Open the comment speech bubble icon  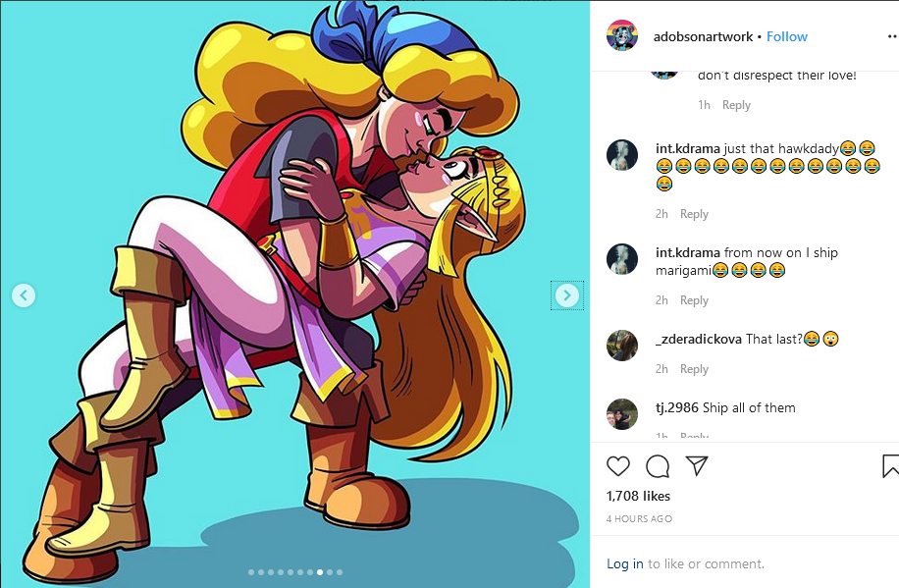[658, 466]
